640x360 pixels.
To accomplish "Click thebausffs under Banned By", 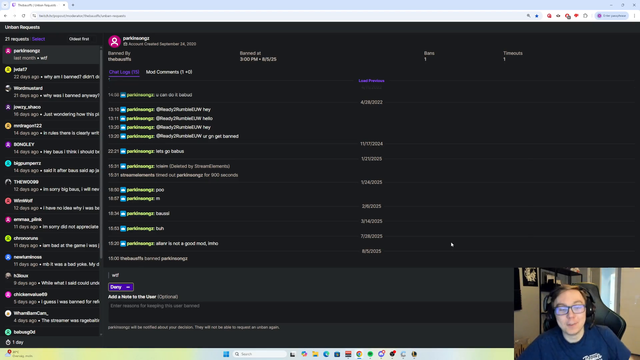I will (120, 59).
